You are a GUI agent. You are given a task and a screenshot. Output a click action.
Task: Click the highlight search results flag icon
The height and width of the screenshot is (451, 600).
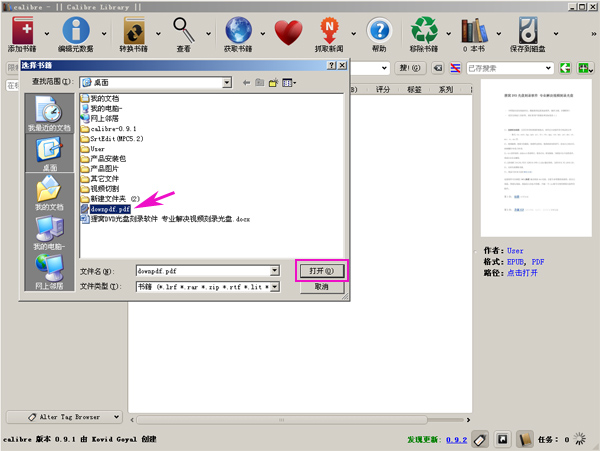pos(455,68)
